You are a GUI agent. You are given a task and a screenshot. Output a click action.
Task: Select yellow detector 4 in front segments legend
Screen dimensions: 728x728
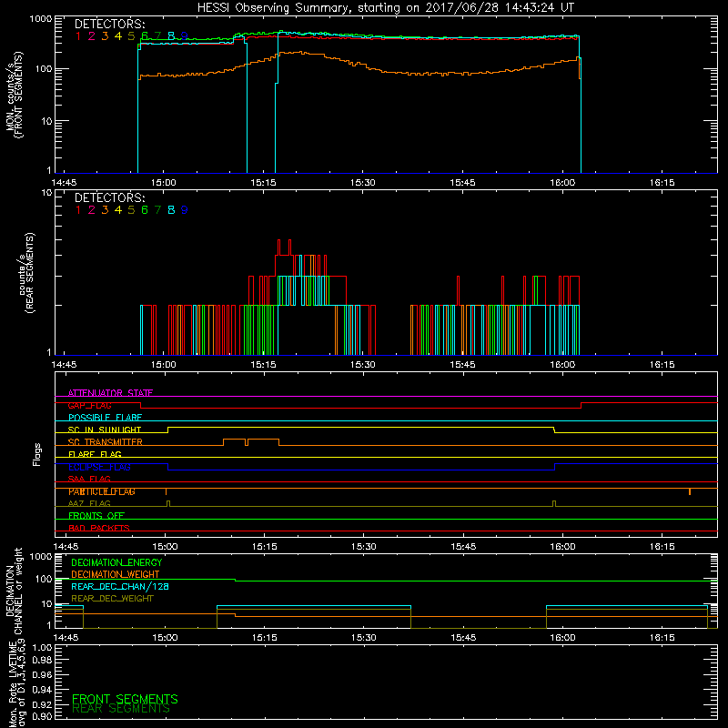(118, 36)
